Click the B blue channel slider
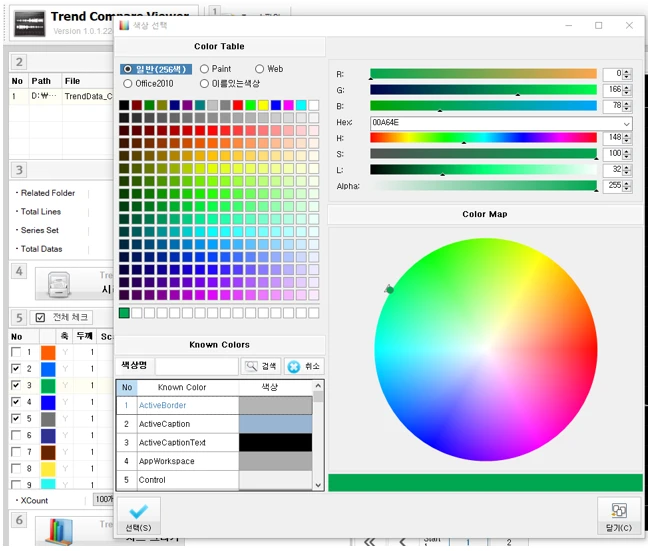The height and width of the screenshot is (551, 652). pyautogui.click(x=483, y=106)
